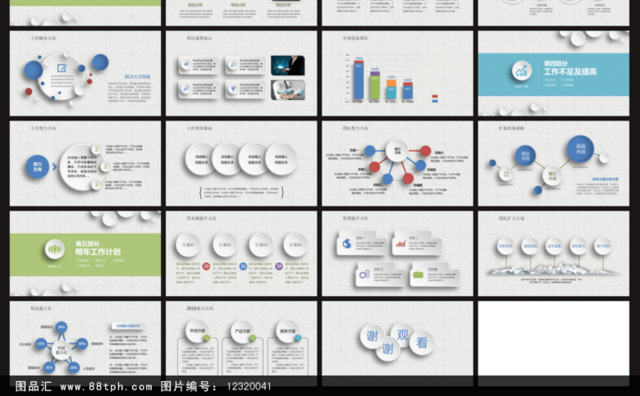Select the blue 努力方向 circle

(38, 167)
